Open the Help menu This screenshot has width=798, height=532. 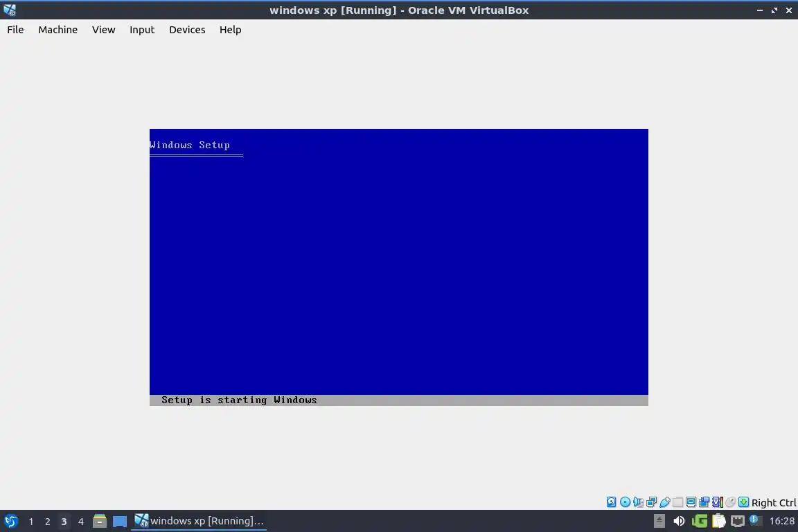pyautogui.click(x=231, y=30)
